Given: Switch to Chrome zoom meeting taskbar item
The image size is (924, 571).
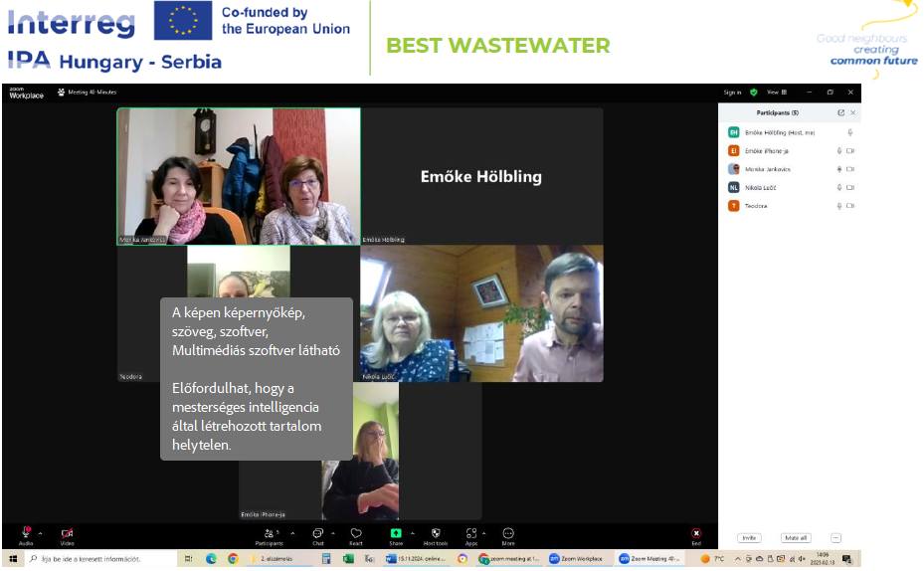Looking at the screenshot, I should click(x=508, y=559).
